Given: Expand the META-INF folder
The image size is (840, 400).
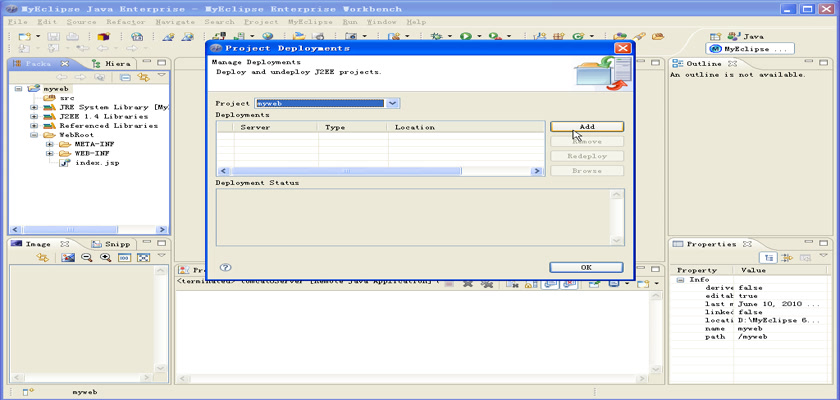Looking at the screenshot, I should pyautogui.click(x=49, y=144).
